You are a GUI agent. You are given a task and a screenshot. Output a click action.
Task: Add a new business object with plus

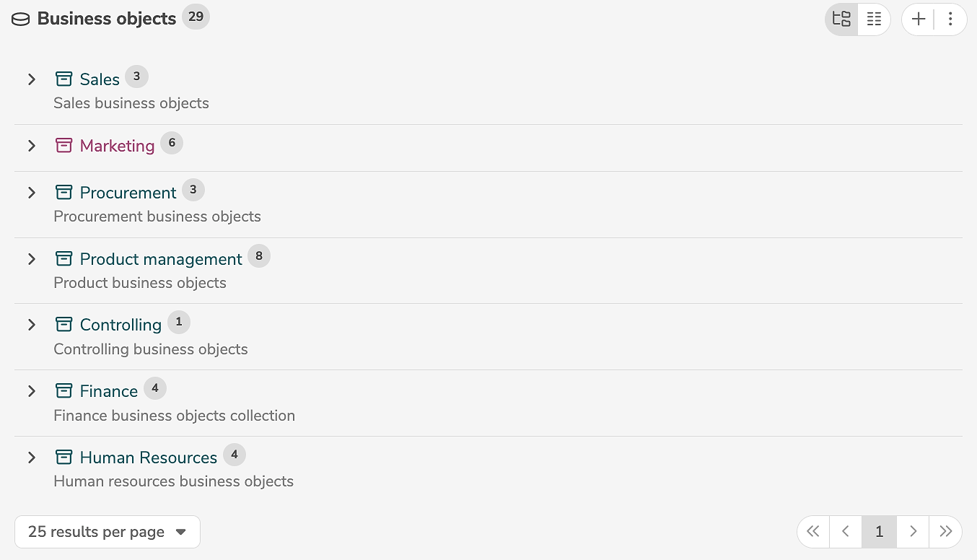919,19
